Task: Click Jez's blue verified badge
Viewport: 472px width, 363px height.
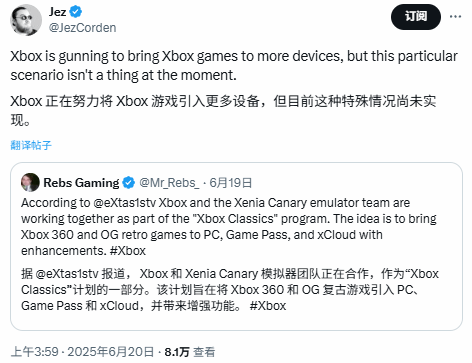Action: coord(76,12)
